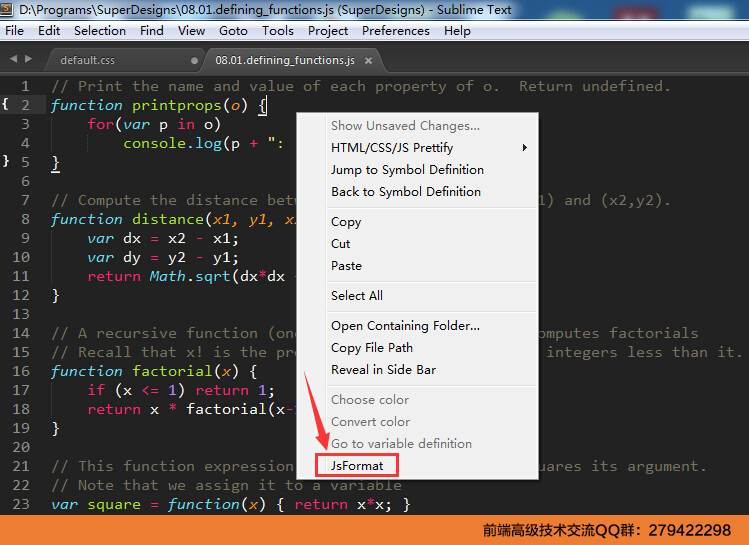Click the 'factorial' name on line 16
The image size is (749, 545).
tap(172, 371)
